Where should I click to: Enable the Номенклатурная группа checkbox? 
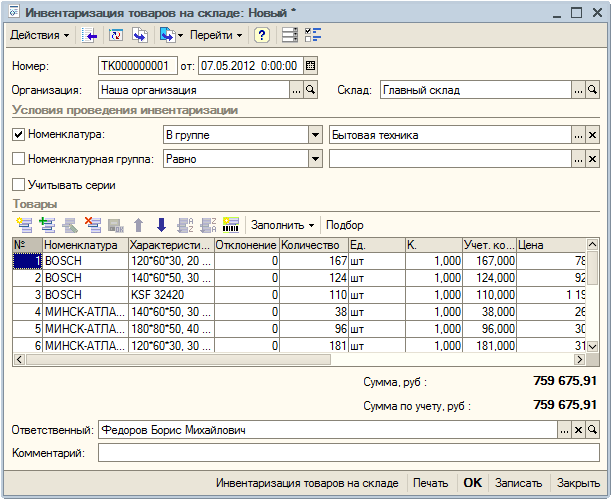coord(18,159)
